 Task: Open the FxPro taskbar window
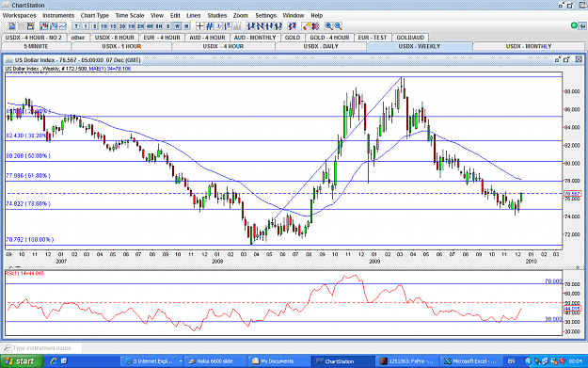click(x=406, y=361)
